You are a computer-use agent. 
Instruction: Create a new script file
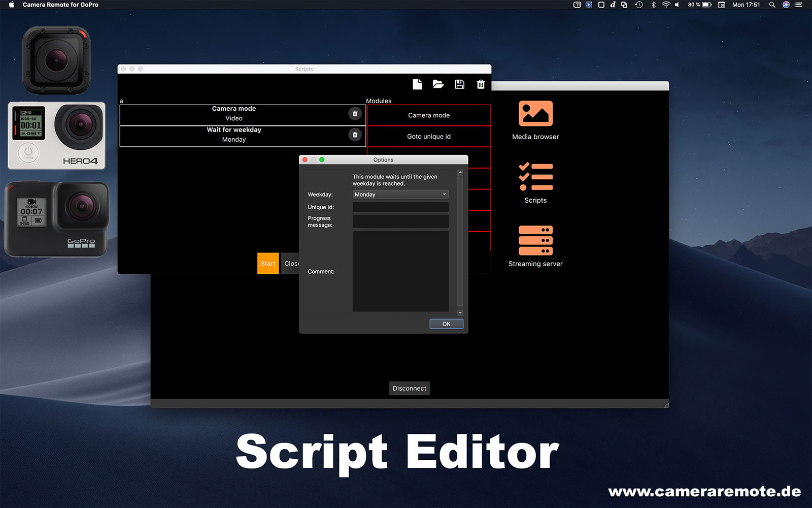coord(417,84)
